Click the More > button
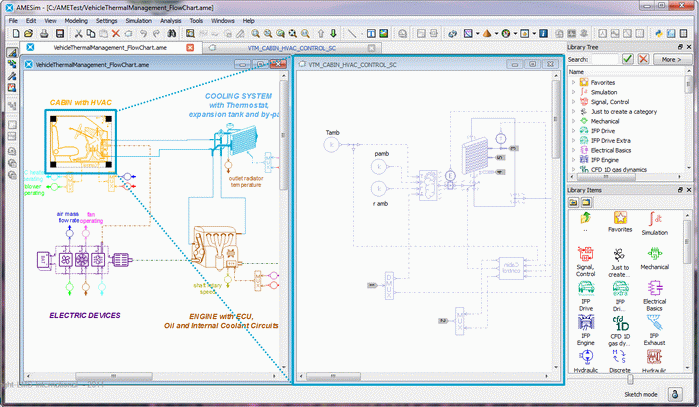Image resolution: width=699 pixels, height=407 pixels. coord(670,60)
